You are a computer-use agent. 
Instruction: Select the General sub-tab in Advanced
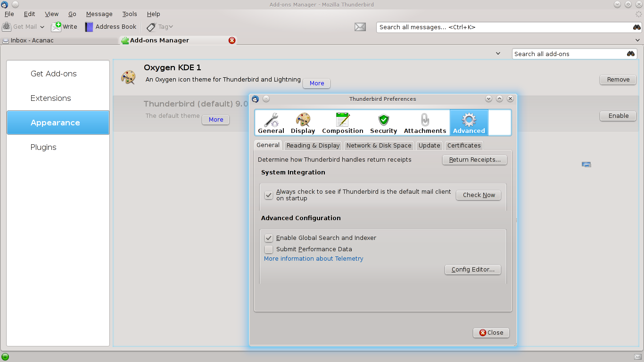(x=268, y=145)
